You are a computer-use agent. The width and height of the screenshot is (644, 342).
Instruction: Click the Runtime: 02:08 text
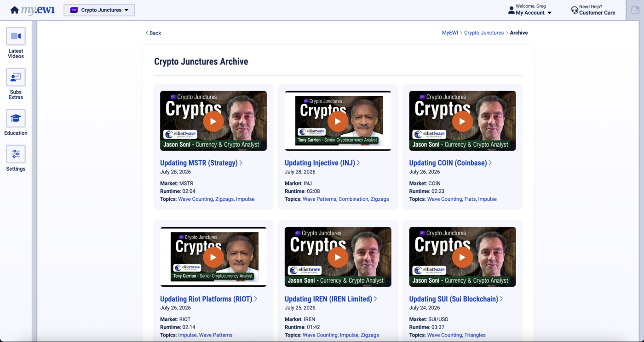pyautogui.click(x=302, y=191)
